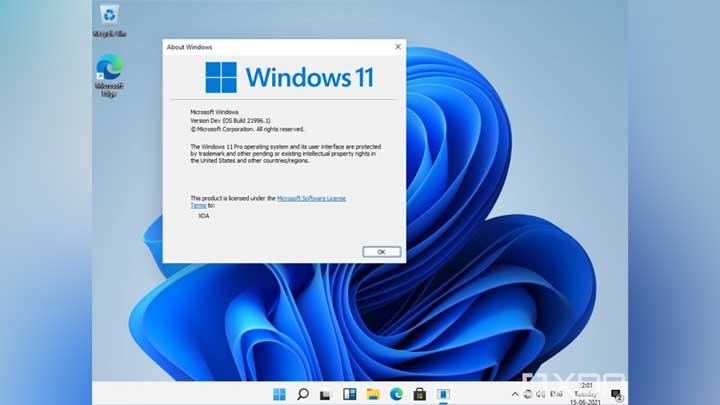Image resolution: width=720 pixels, height=405 pixels.
Task: Open the taskbar clock and date
Action: coord(585,394)
